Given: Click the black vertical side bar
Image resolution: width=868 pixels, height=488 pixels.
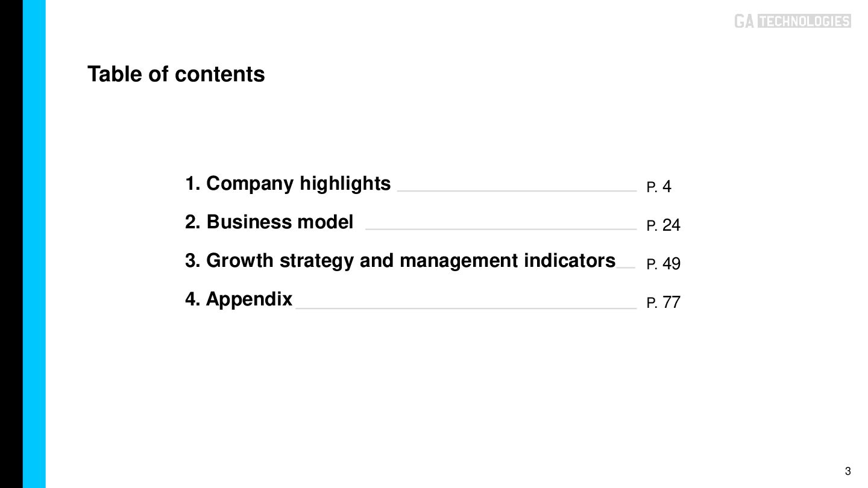Looking at the screenshot, I should (x=11, y=244).
